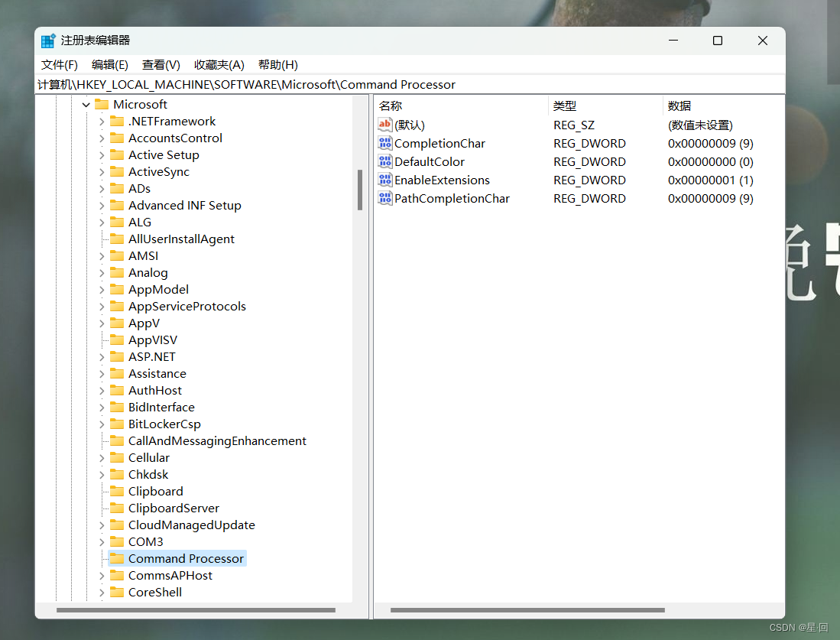Minimize the Registry Editor window
Screen dimensions: 840x640
(673, 41)
